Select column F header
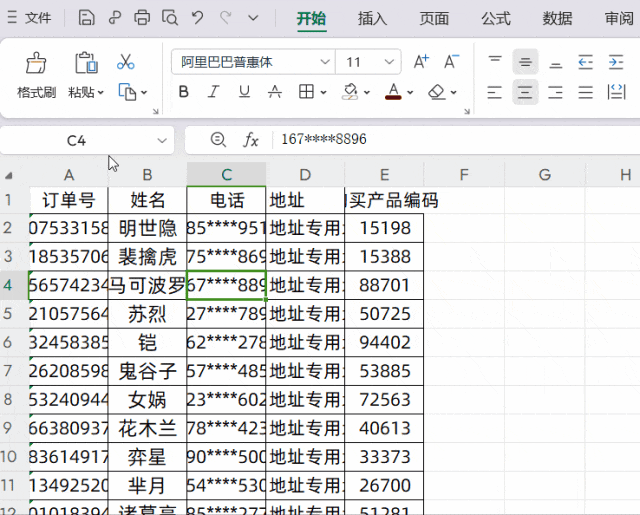The width and height of the screenshot is (640, 515). click(x=464, y=175)
